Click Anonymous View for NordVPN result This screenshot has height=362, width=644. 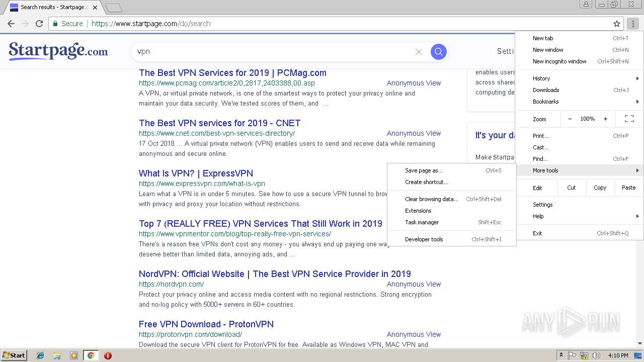coord(414,284)
